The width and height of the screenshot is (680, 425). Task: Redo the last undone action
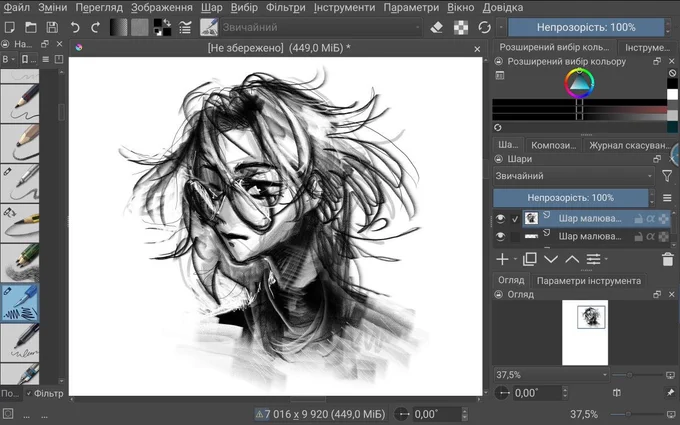[x=96, y=27]
